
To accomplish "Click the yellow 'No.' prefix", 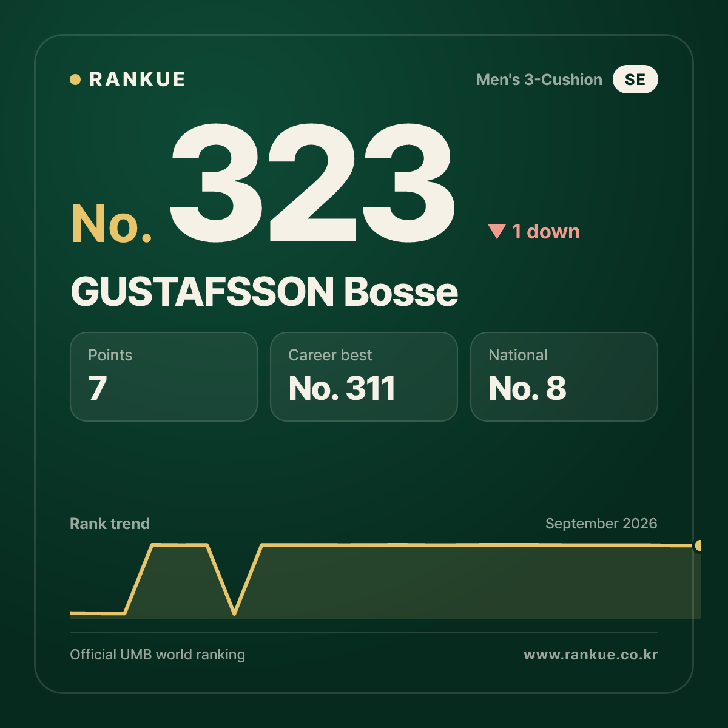I will point(112,224).
